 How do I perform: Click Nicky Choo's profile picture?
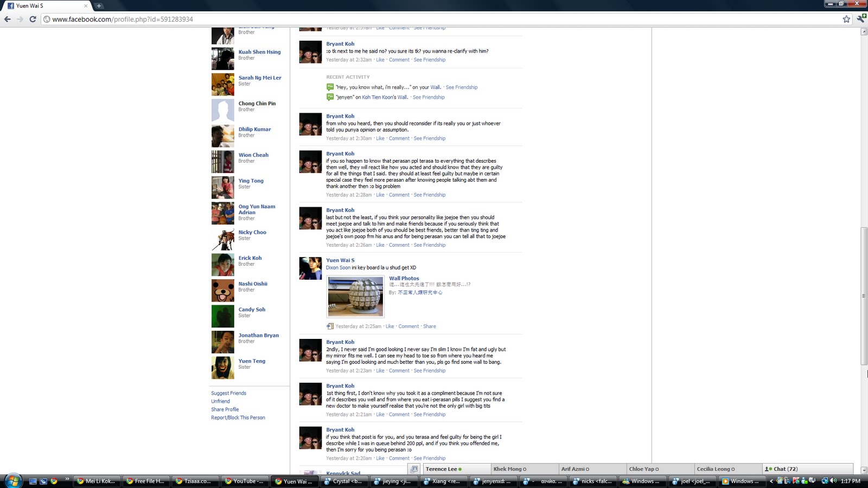click(x=222, y=239)
